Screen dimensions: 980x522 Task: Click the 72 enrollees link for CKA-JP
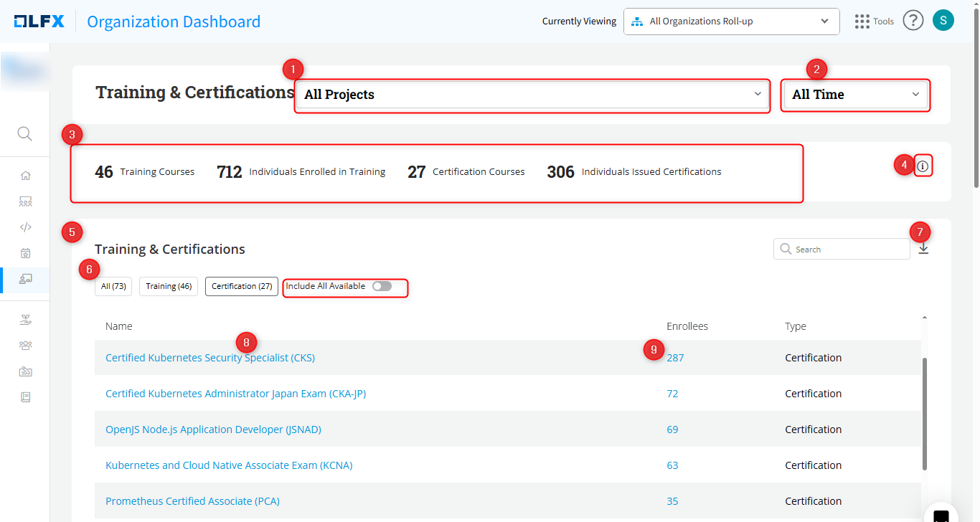[672, 394]
